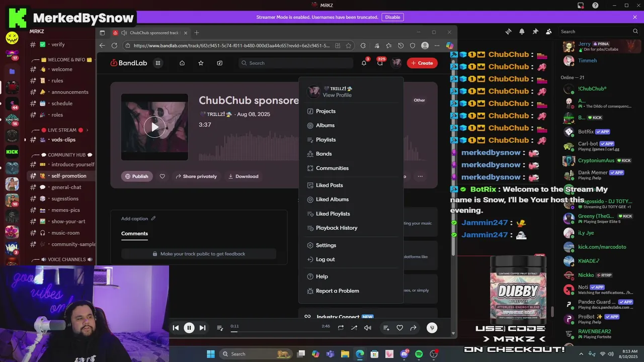The height and width of the screenshot is (362, 644).
Task: Click the track waveform display
Action: pyautogui.click(x=249, y=146)
